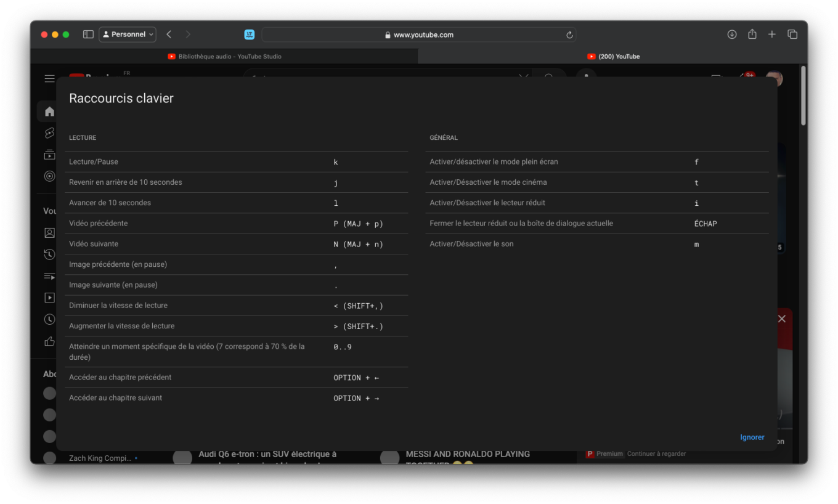Click the GÉNÉRAL section heading
This screenshot has height=504, width=838.
444,137
